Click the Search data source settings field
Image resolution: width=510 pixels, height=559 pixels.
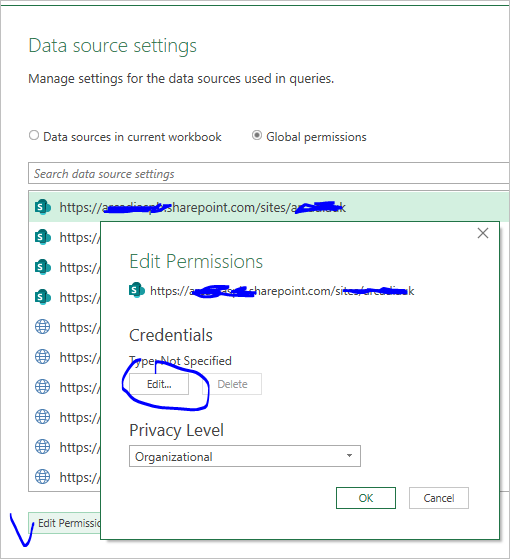(x=269, y=173)
